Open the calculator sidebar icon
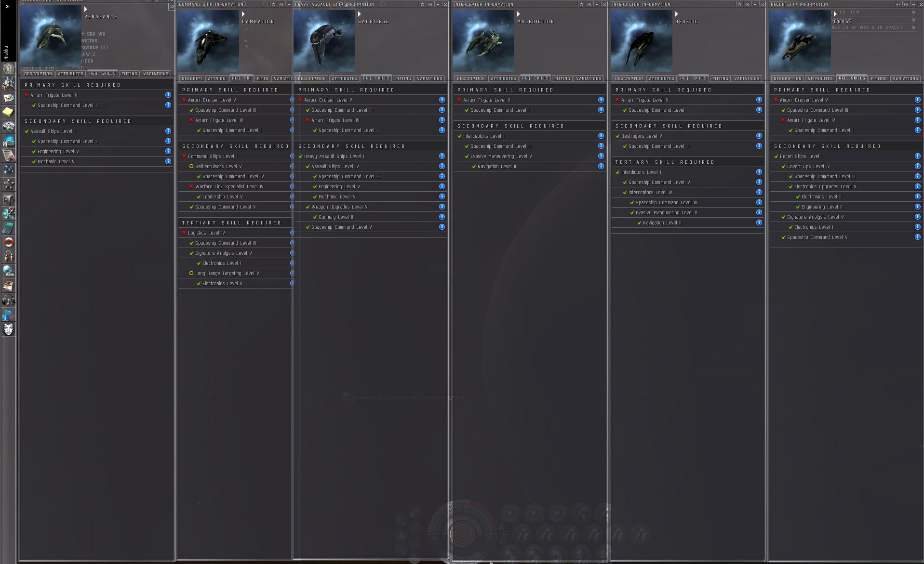 coord(9,228)
